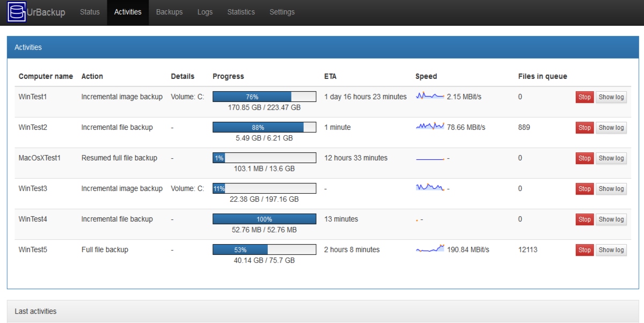644x323 pixels.
Task: Click the 12113 files in queue value
Action: [528, 249]
